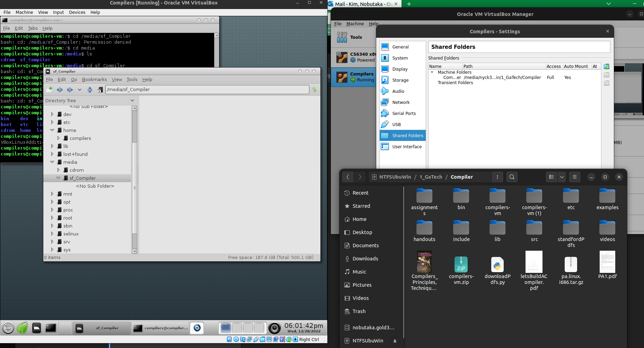
Task: Go forward using the right arrow in sf_Compiler toolbar
Action: click(x=70, y=90)
